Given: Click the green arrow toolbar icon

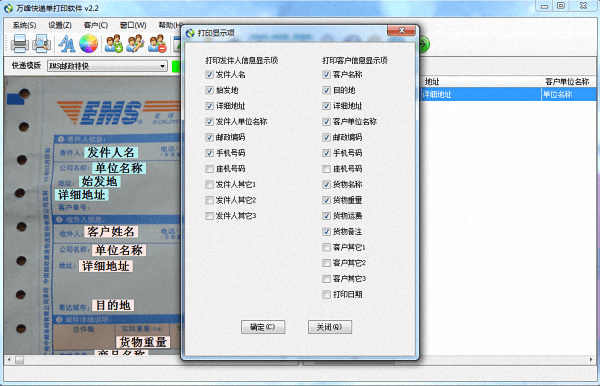Looking at the screenshot, I should [424, 45].
